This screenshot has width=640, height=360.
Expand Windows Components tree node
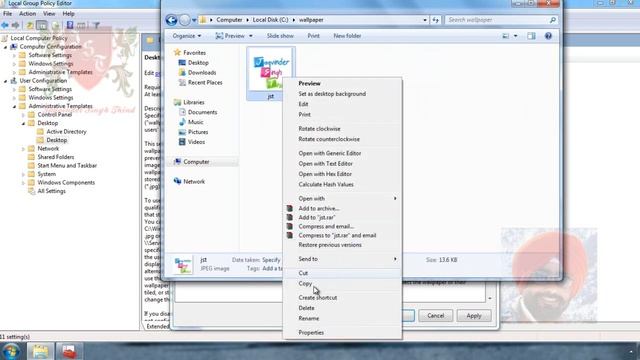pyautogui.click(x=23, y=183)
